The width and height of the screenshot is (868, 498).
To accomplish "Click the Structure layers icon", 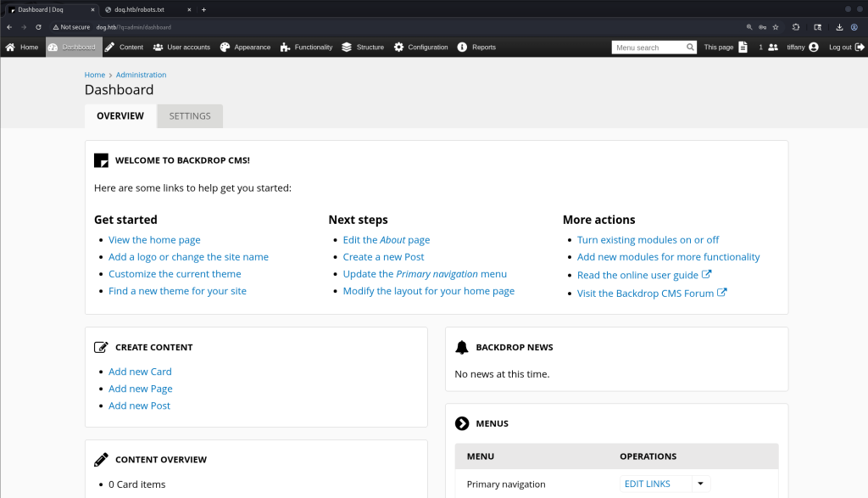I will pos(347,48).
